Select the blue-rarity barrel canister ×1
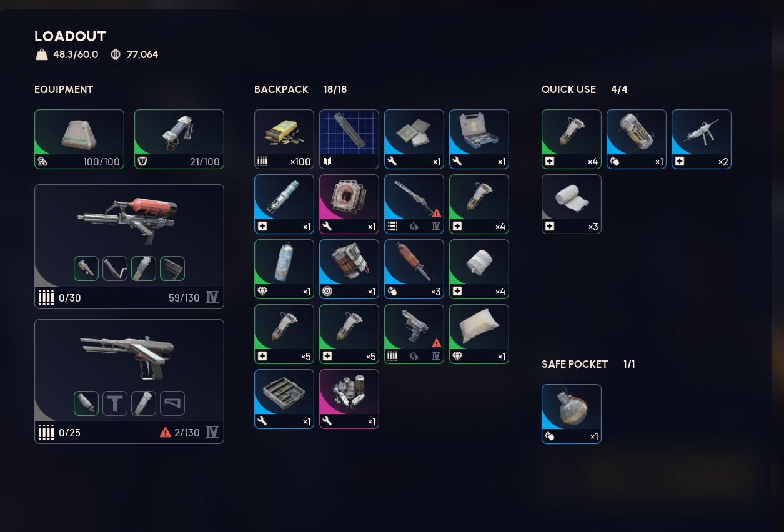Screen dimensions: 784x532 pyautogui.click(x=349, y=269)
